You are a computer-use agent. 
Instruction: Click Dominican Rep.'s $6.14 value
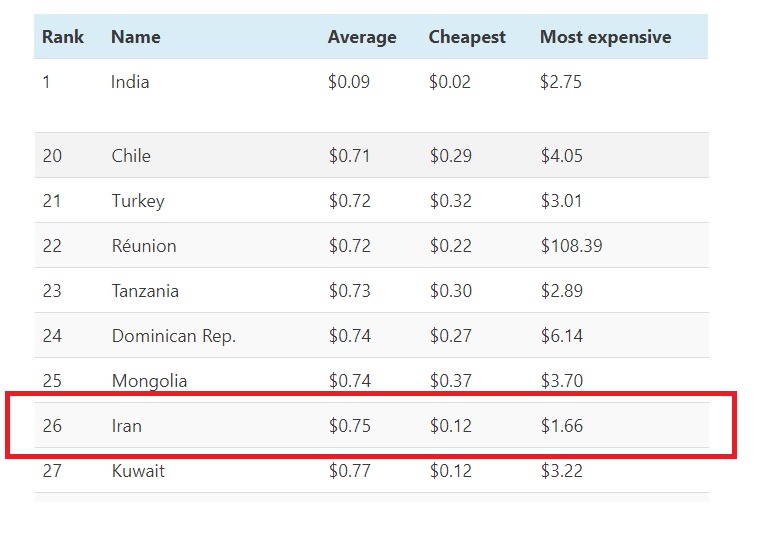[x=561, y=336]
